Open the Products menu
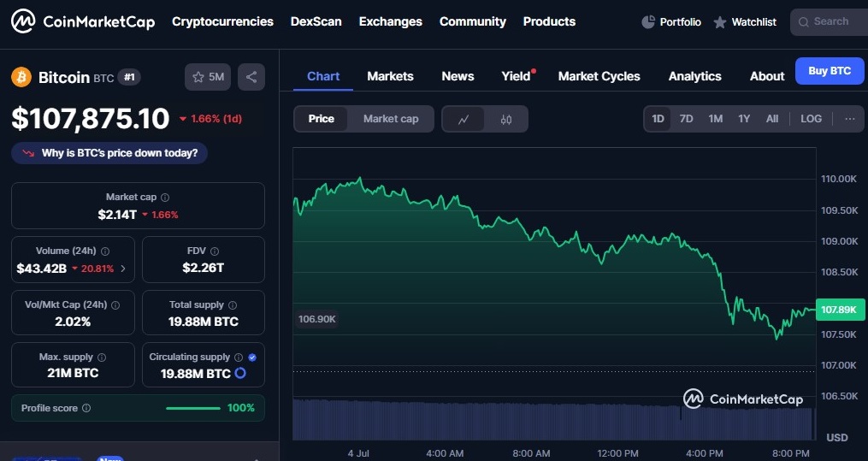The height and width of the screenshot is (461, 868). click(549, 21)
